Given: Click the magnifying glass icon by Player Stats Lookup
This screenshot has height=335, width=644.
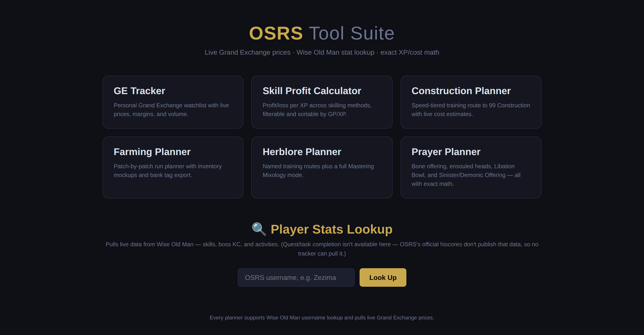Looking at the screenshot, I should pyautogui.click(x=259, y=229).
